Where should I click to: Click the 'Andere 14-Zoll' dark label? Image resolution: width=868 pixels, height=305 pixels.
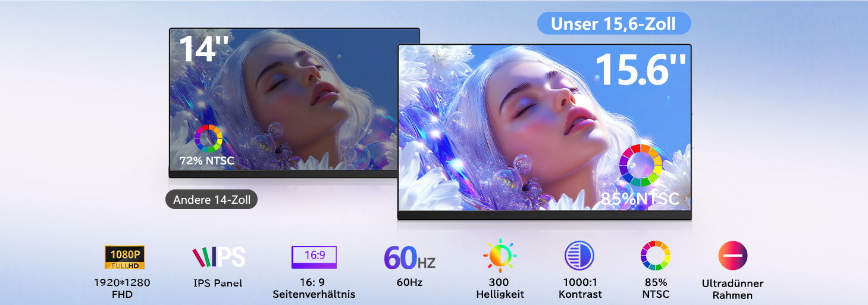(211, 200)
